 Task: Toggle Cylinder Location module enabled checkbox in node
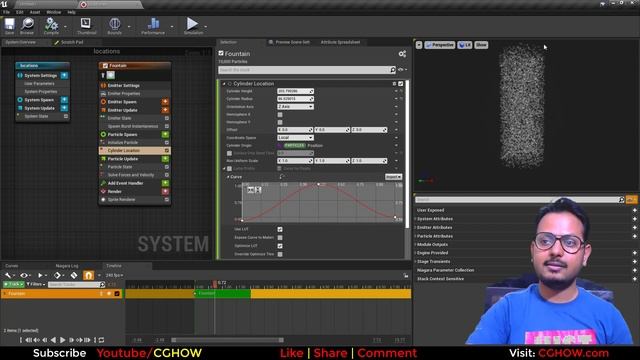click(167, 151)
